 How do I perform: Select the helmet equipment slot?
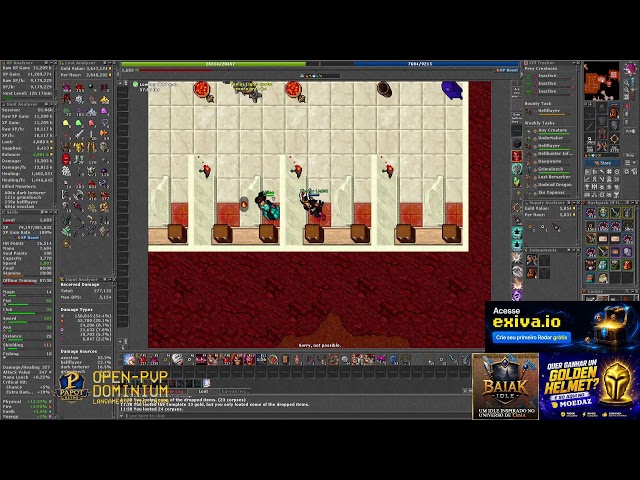[602, 109]
